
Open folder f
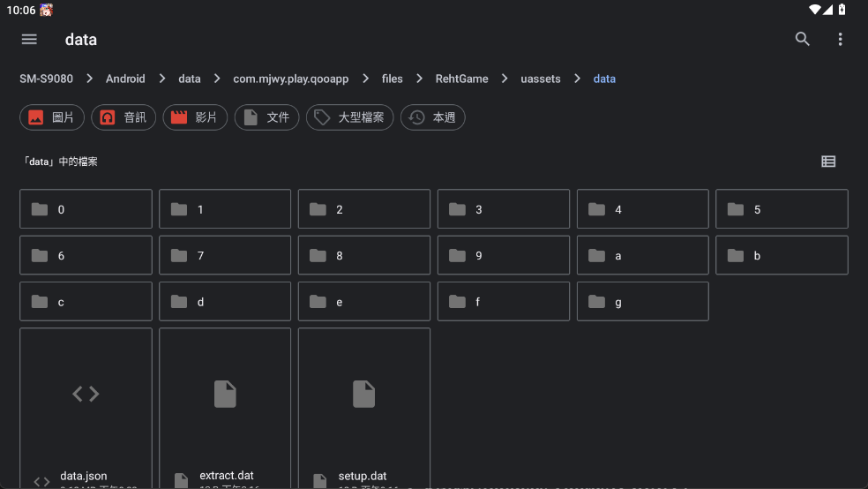pos(503,301)
